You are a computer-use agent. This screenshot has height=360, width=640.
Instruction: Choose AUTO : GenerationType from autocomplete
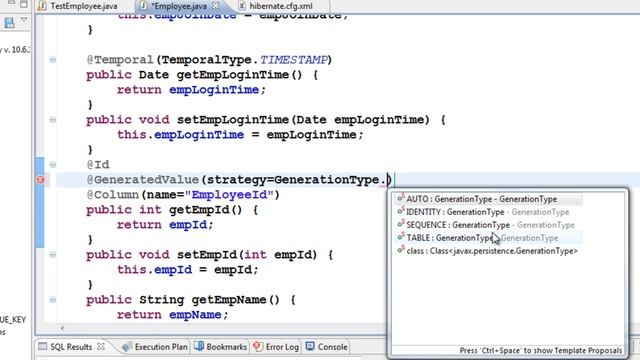coord(488,199)
